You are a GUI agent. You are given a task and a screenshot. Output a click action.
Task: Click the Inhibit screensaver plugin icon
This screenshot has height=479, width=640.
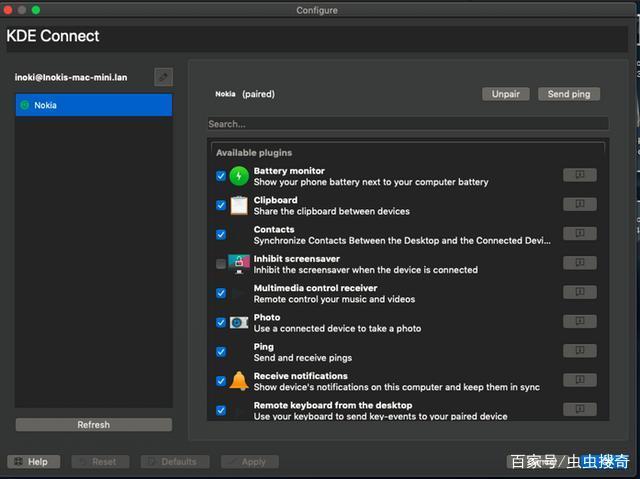coord(239,264)
